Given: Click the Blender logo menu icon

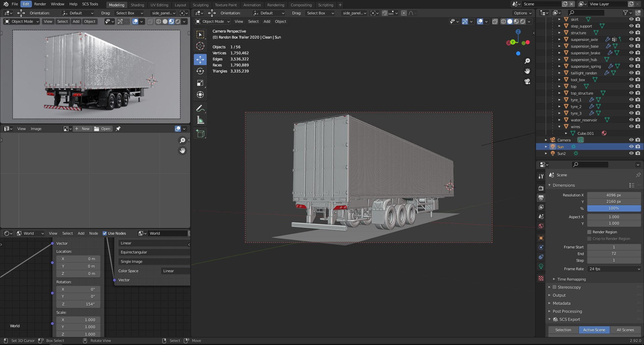Looking at the screenshot, I should (6, 4).
